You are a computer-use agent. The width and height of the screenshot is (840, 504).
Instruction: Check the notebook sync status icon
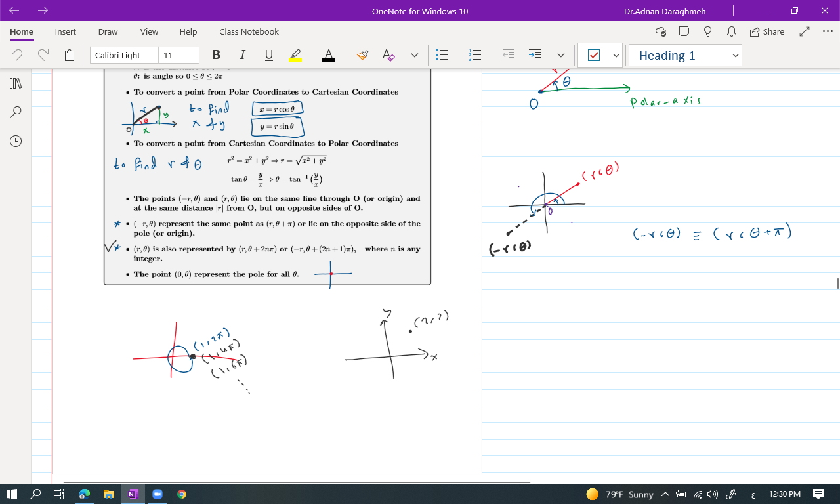661,31
